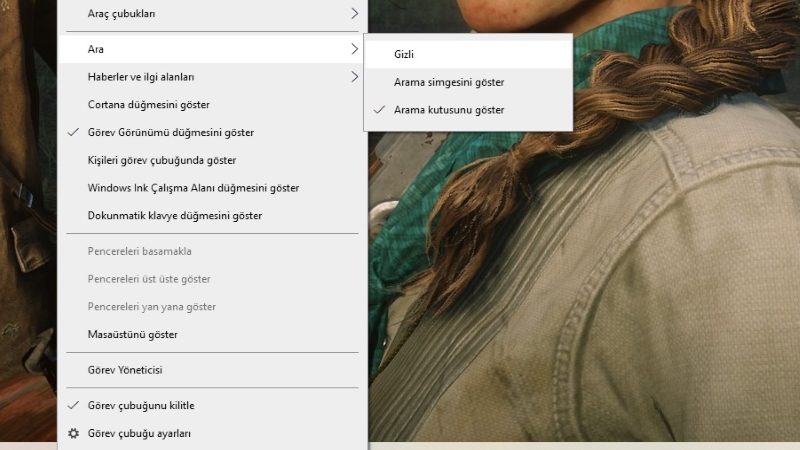Click the gear icon for taskbar settings
This screenshot has height=450, width=800.
73,433
